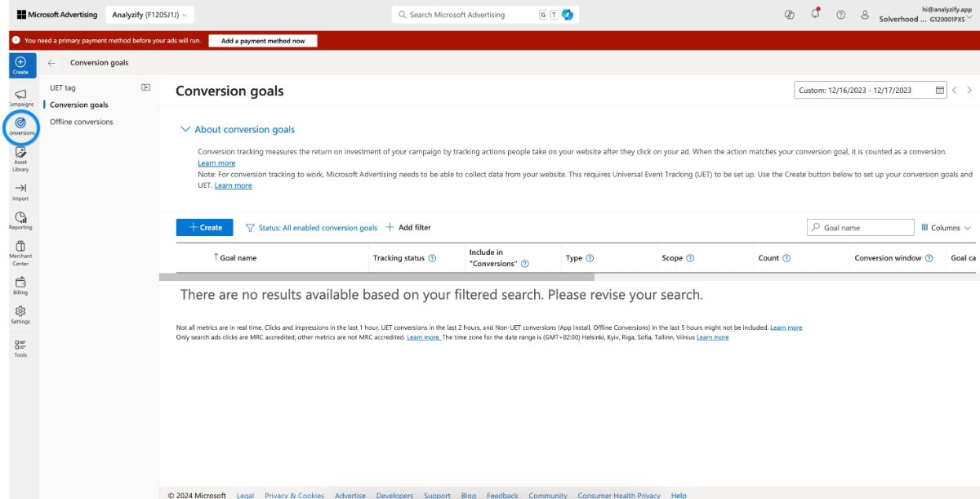Go to previous date range arrow

click(x=955, y=91)
